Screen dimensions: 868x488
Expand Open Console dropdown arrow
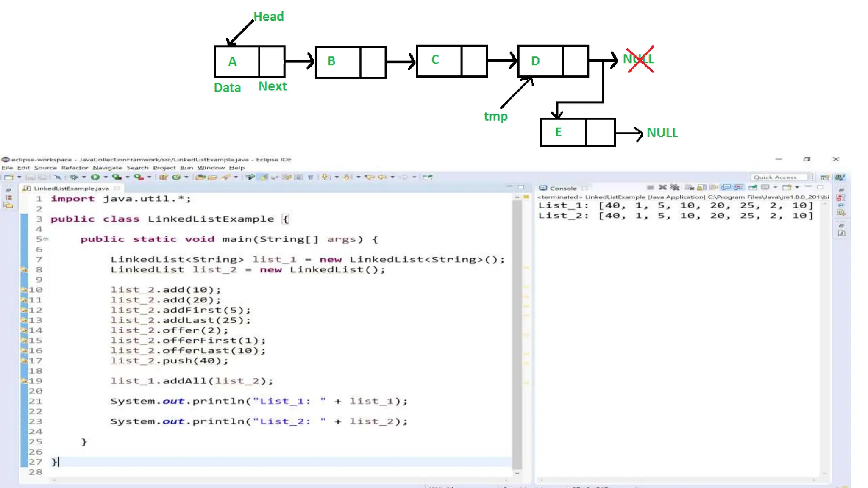(x=797, y=187)
